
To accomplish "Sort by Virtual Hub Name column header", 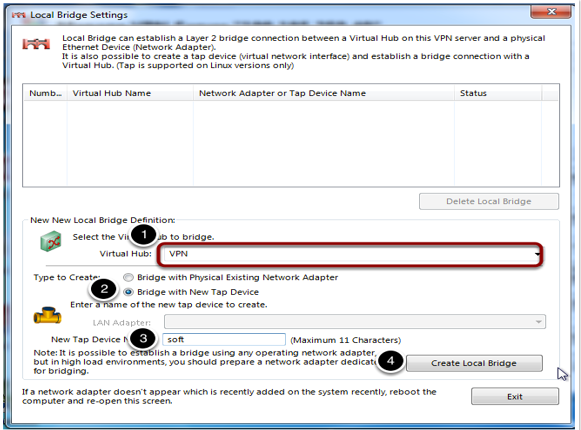I will [x=130, y=93].
